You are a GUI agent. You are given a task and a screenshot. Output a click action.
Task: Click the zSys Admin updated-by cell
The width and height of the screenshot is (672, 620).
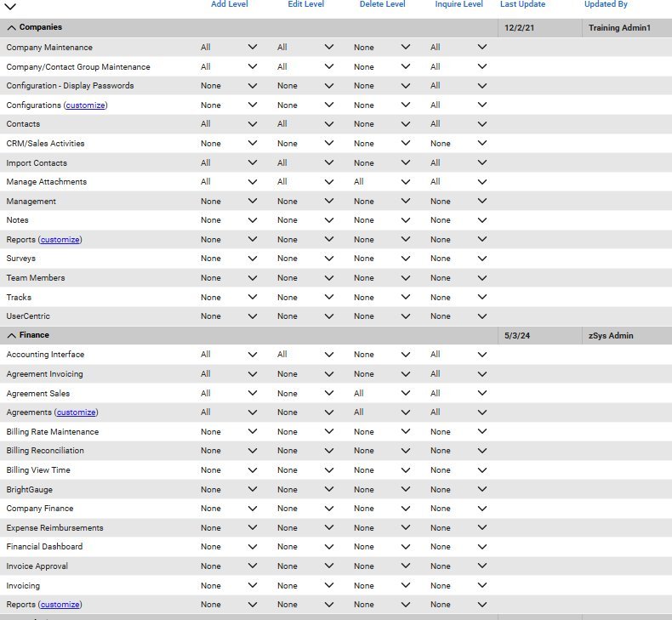611,335
